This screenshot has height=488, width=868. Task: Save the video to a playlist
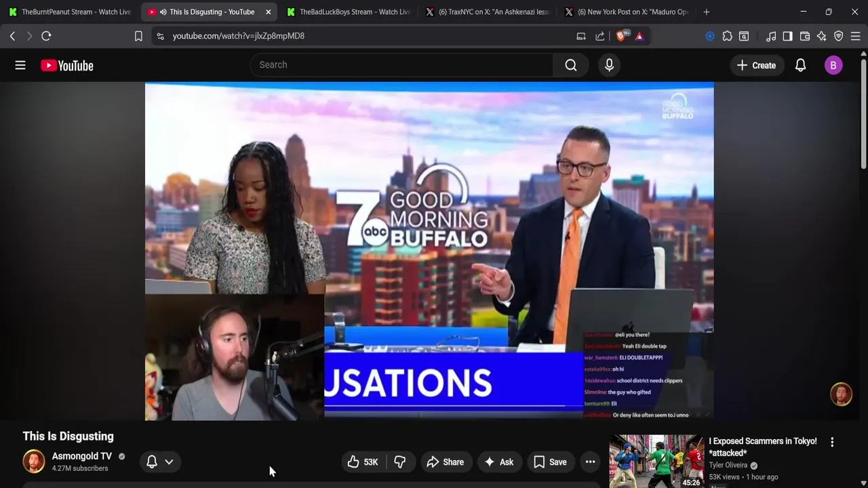point(550,462)
